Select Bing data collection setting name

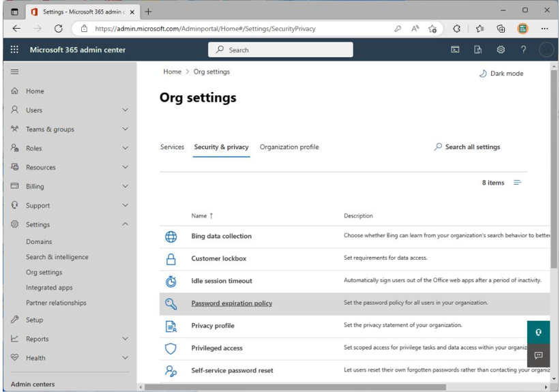point(222,236)
